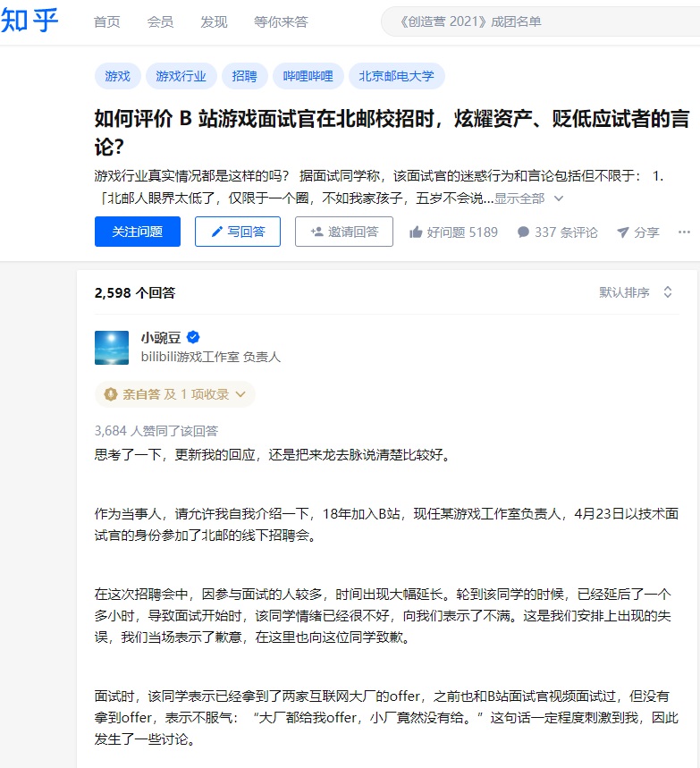Open the 发现 navigation item
This screenshot has height=768, width=700.
click(214, 22)
